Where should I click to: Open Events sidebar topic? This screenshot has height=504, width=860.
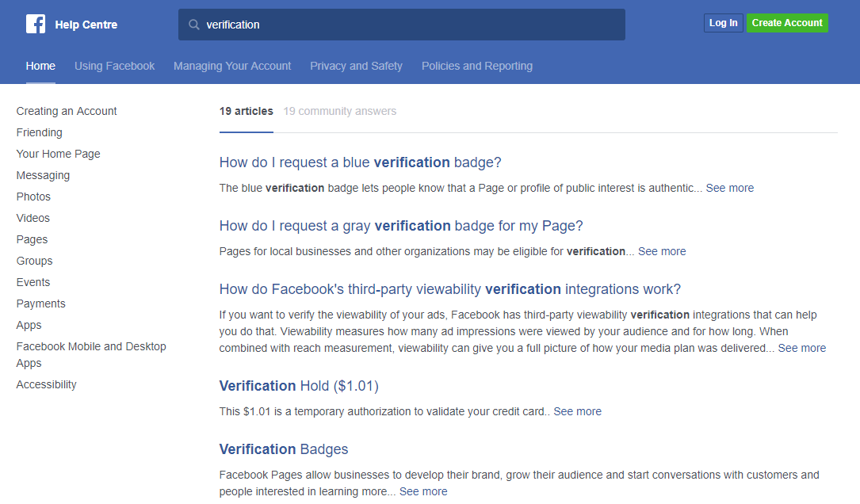(33, 282)
